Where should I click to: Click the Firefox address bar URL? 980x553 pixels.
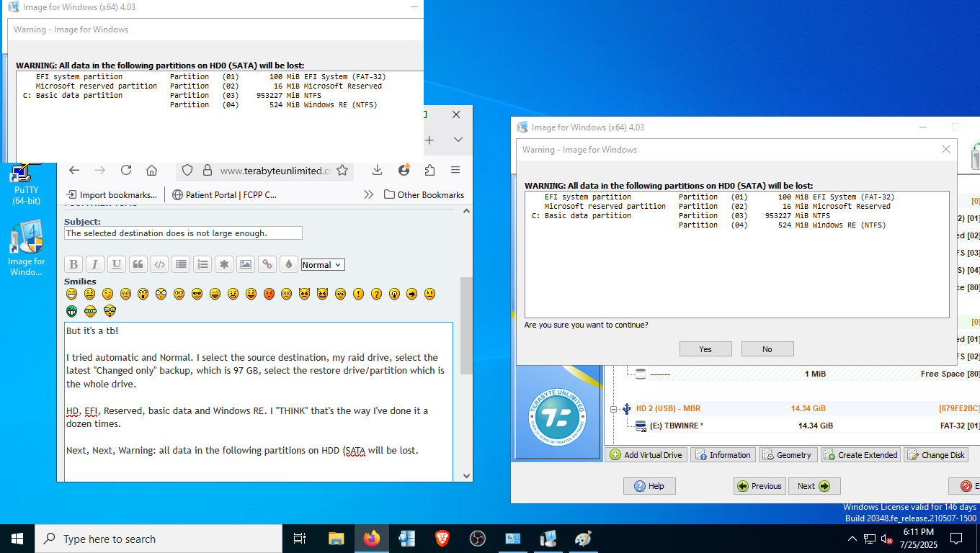(275, 171)
